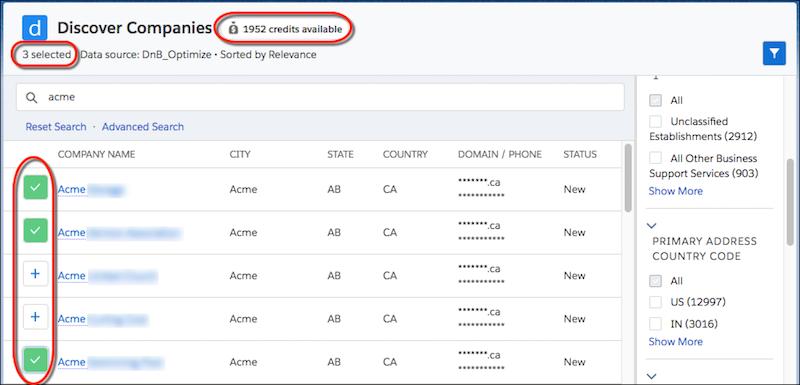Collapse Primary Address Country Code section chevron
This screenshot has width=800, height=385.
pyautogui.click(x=652, y=225)
